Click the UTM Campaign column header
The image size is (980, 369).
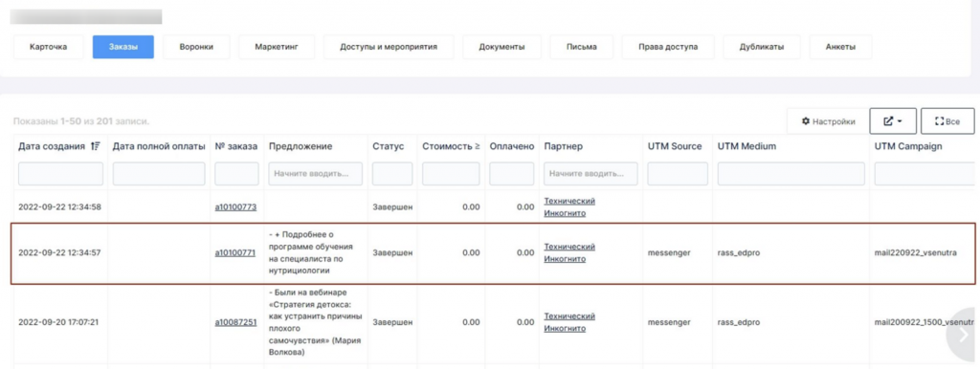tap(908, 146)
